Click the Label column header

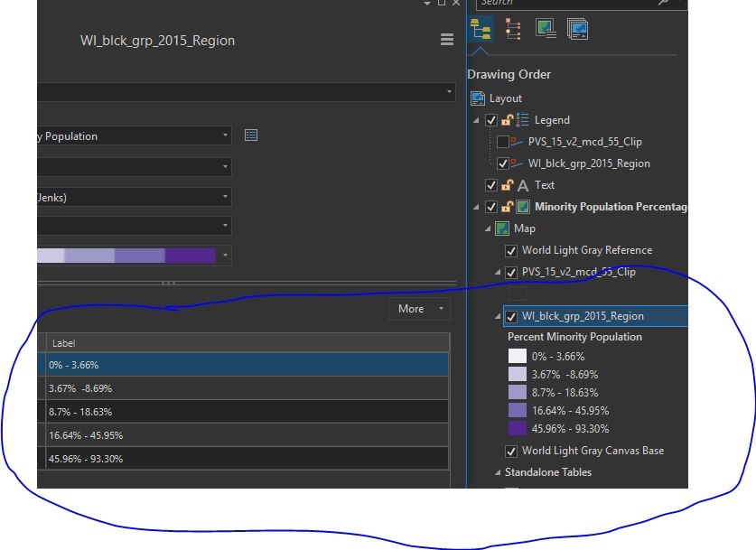click(x=247, y=343)
